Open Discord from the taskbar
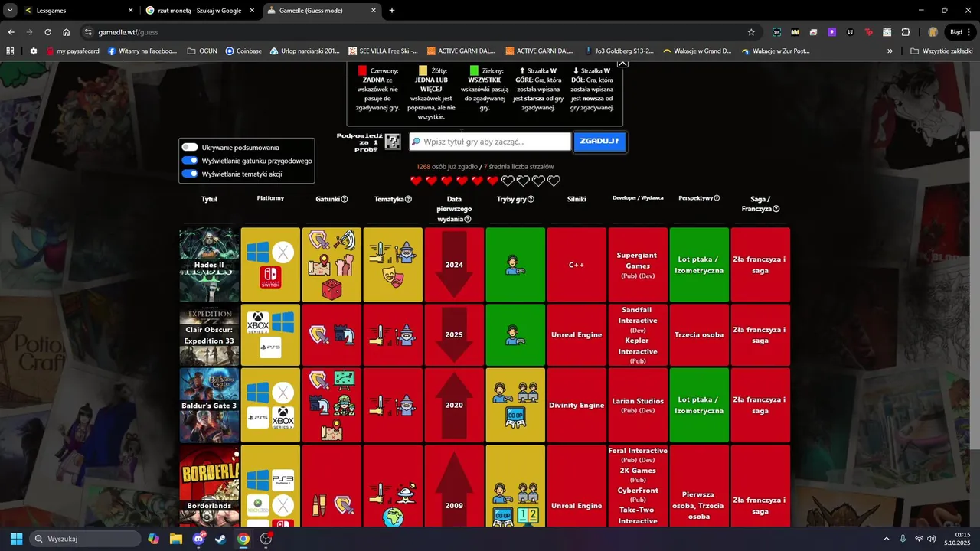The width and height of the screenshot is (980, 551). (x=198, y=539)
